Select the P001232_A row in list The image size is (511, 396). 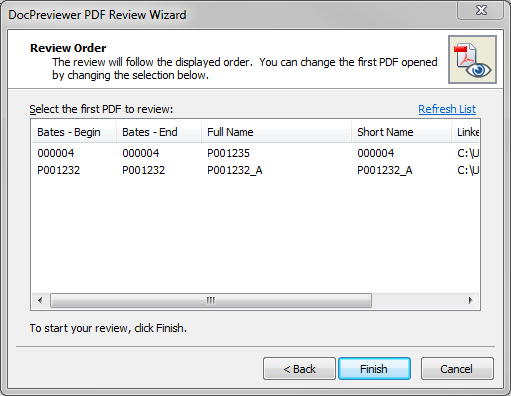click(255, 170)
